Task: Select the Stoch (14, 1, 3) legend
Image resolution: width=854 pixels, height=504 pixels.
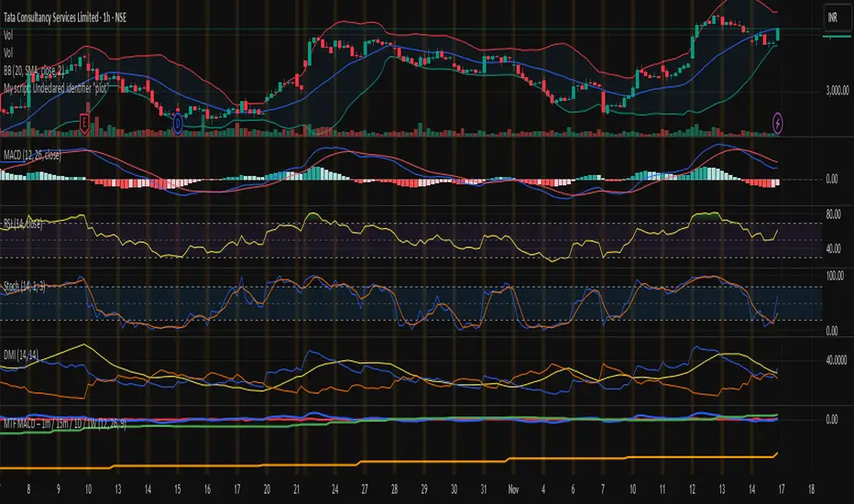Action: pos(25,286)
